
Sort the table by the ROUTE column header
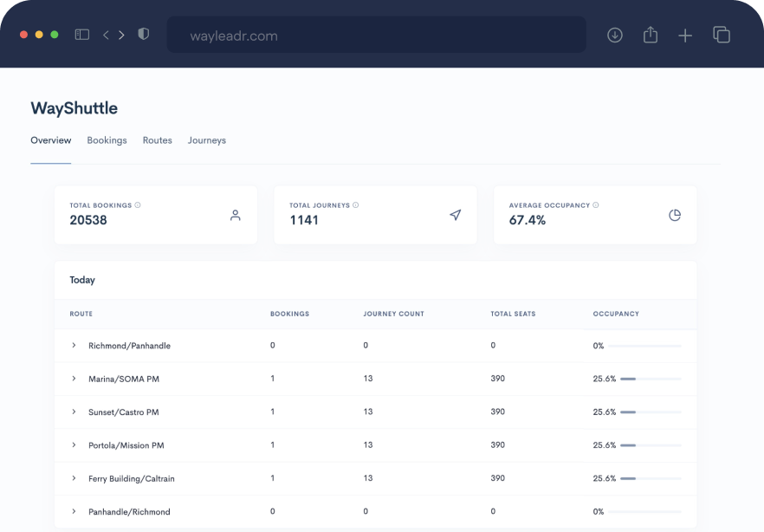coord(81,314)
